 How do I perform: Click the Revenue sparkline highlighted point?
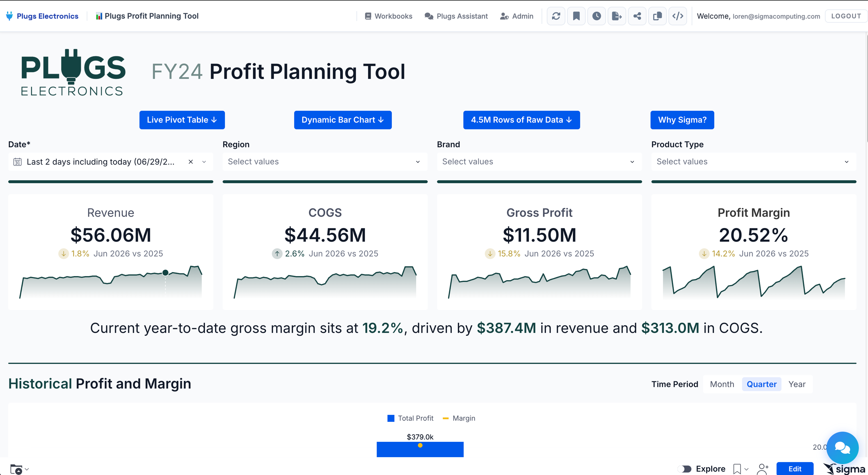[165, 273]
